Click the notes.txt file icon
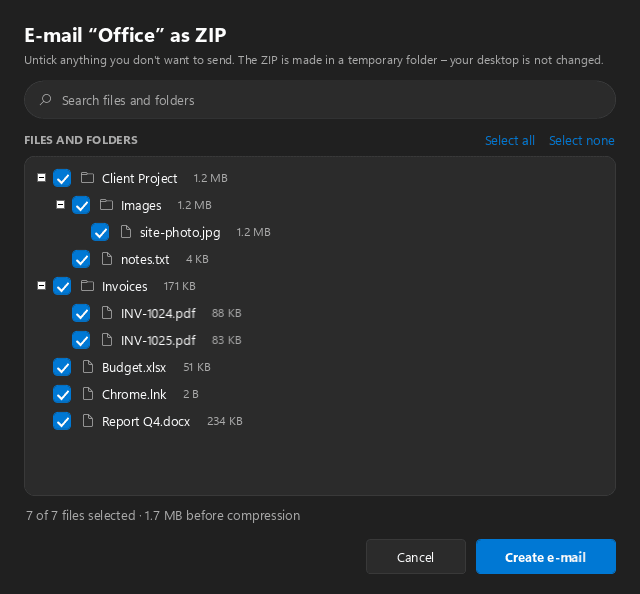This screenshot has width=640, height=594. (107, 259)
